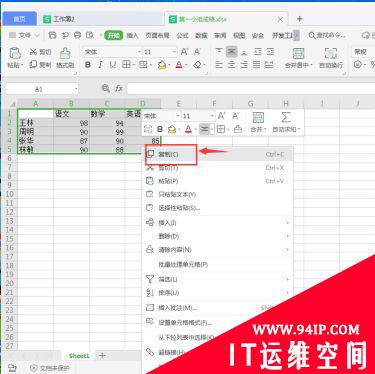This screenshot has height=374, width=375.
Task: Click the Bold icon in ribbon
Action: 88,64
